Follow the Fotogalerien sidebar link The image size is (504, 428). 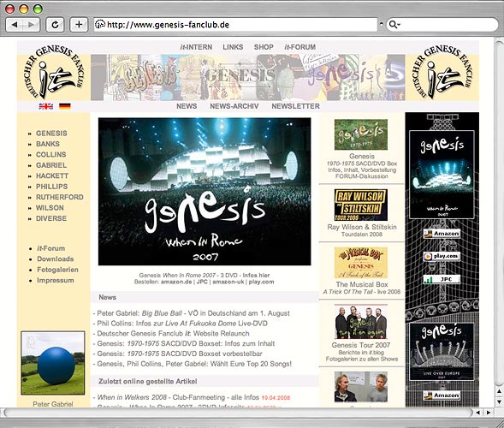pos(57,270)
